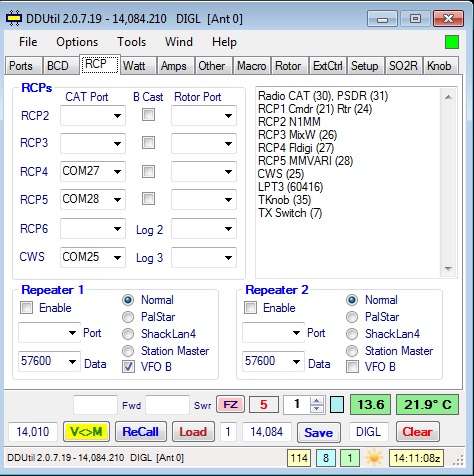Select Normal in Repeater 1
Screen dimensions: 474x476
[128, 300]
